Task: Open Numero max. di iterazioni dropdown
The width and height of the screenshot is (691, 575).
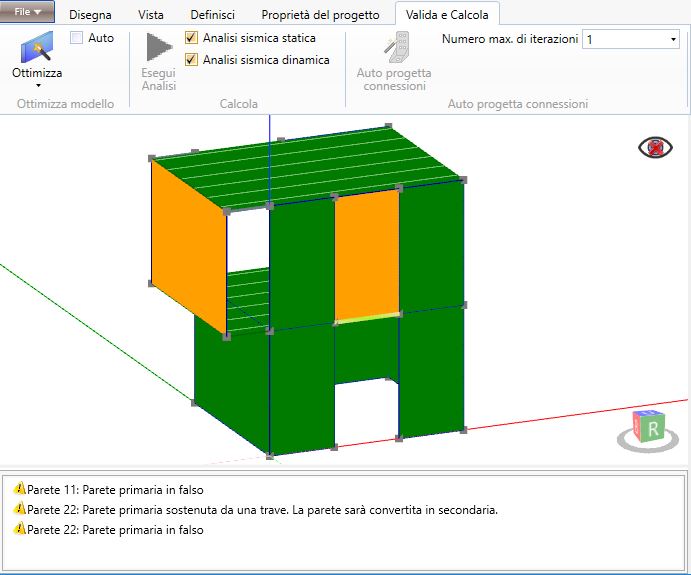Action: [673, 40]
